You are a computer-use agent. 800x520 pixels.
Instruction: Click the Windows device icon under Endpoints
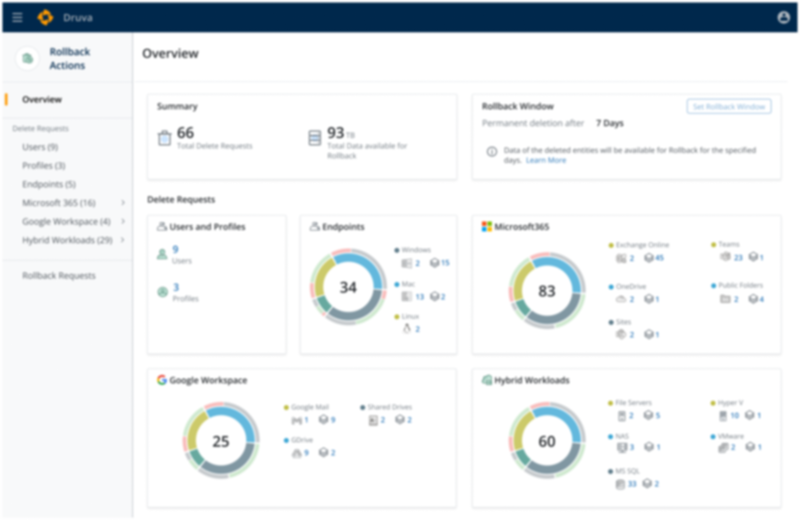(406, 263)
